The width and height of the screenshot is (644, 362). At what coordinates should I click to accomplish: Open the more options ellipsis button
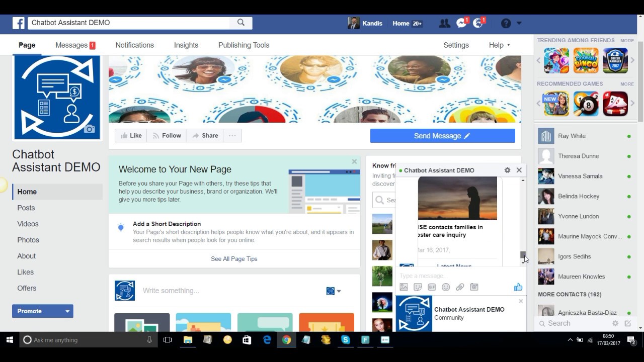click(232, 136)
